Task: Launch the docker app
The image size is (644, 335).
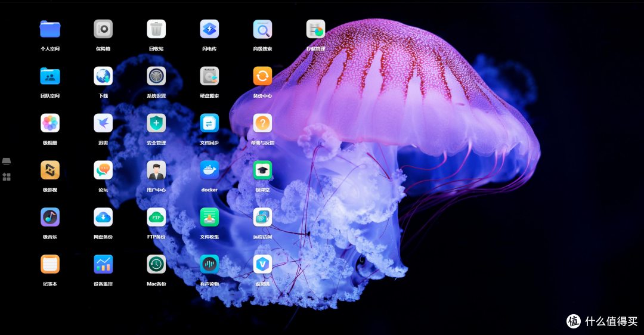Action: pyautogui.click(x=209, y=170)
